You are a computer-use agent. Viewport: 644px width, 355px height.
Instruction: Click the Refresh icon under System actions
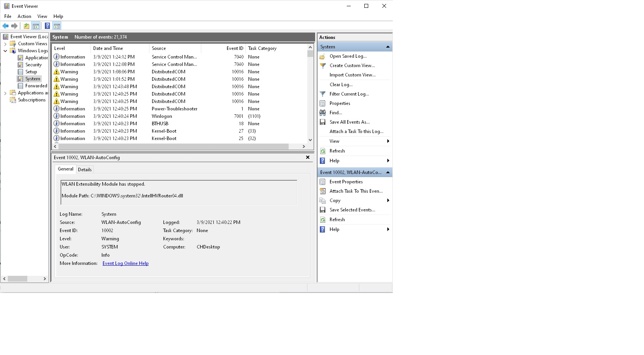pyautogui.click(x=323, y=151)
